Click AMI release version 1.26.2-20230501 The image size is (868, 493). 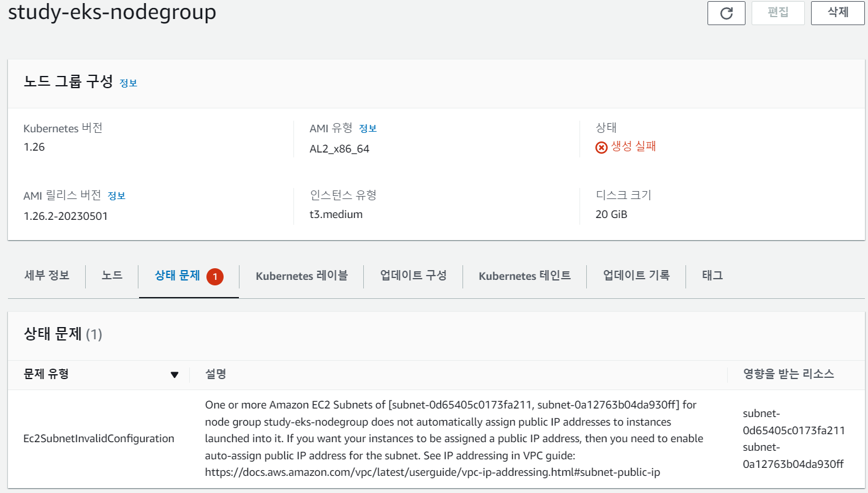pos(66,216)
